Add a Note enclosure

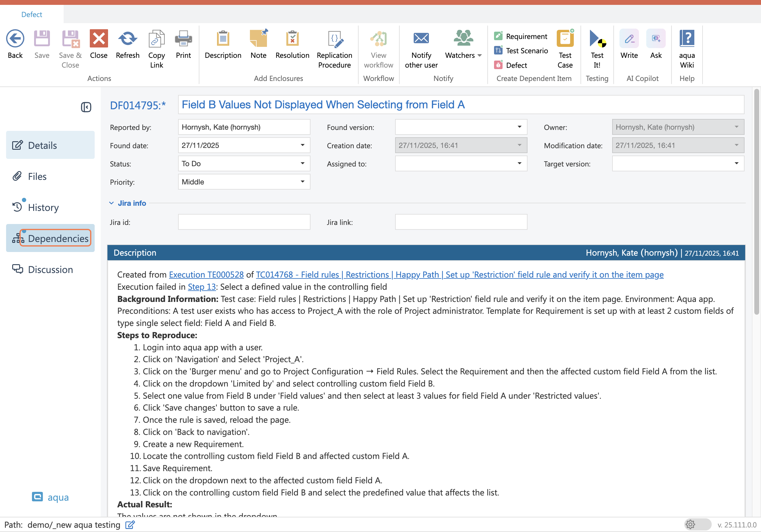click(258, 38)
